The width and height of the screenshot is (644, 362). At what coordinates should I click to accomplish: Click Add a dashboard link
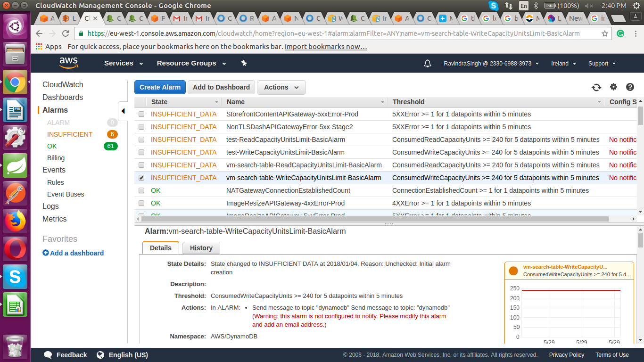click(x=73, y=253)
